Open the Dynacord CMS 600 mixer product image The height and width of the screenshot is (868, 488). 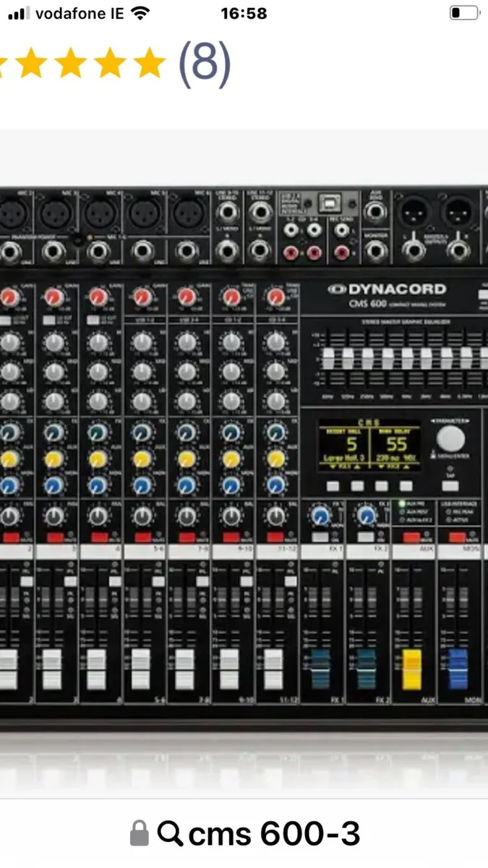(x=244, y=463)
